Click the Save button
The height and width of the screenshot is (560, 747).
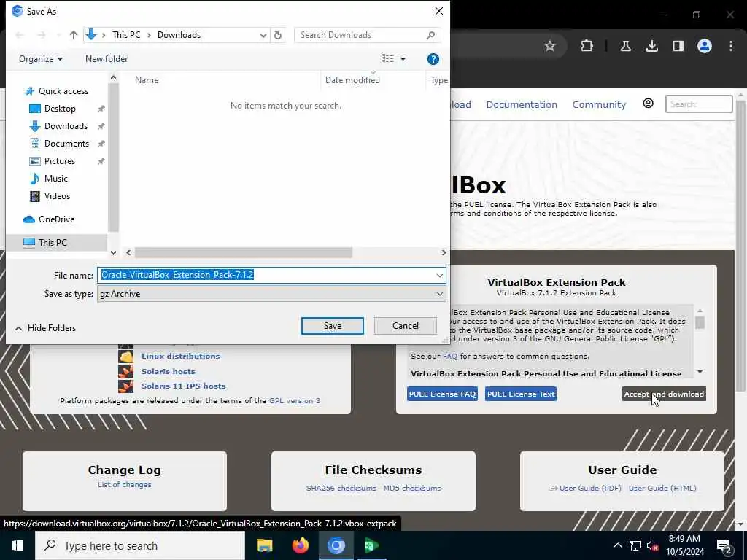[x=332, y=326]
